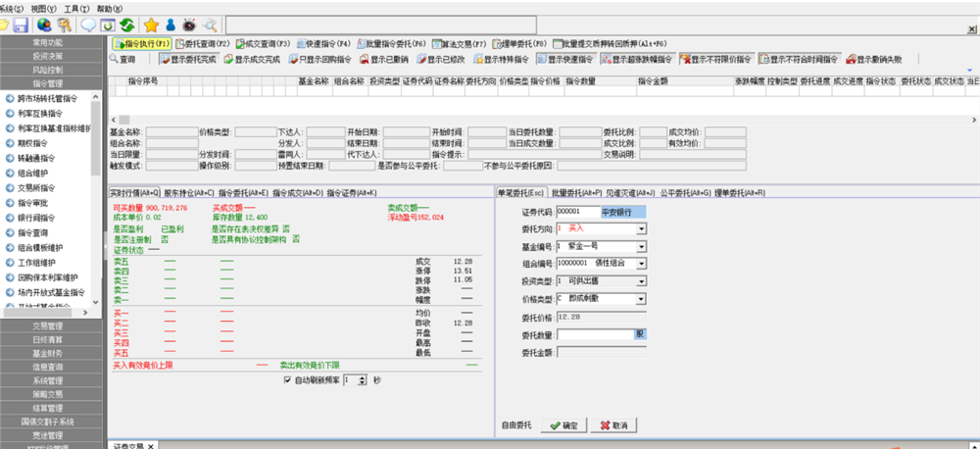The image size is (980, 449).
Task: Toggle 显示已修改 filter
Action: click(x=441, y=60)
